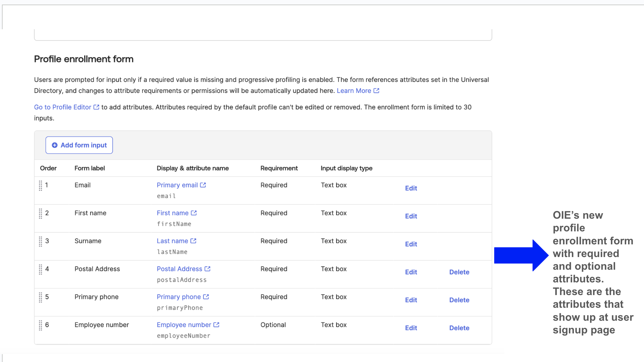Edit the Postal Address input

click(x=411, y=272)
